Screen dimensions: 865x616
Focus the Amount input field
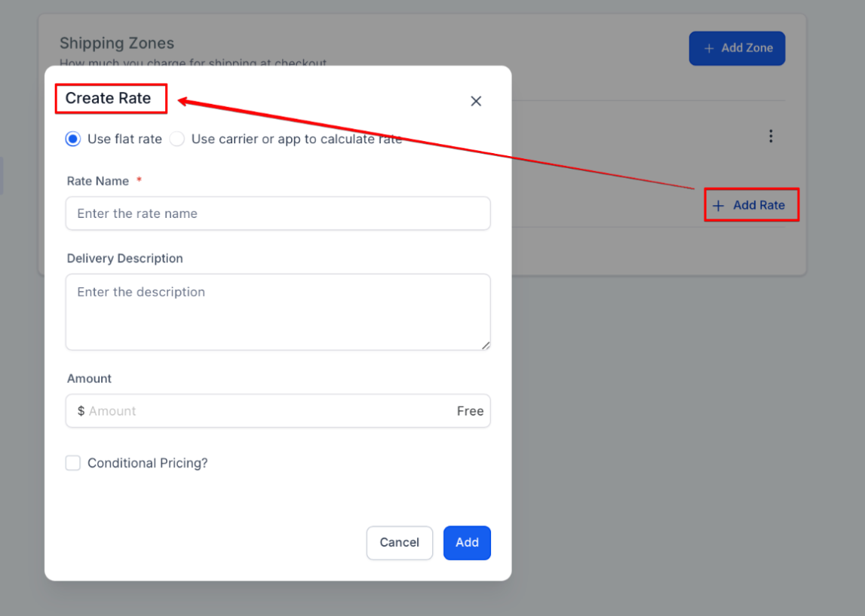(264, 411)
